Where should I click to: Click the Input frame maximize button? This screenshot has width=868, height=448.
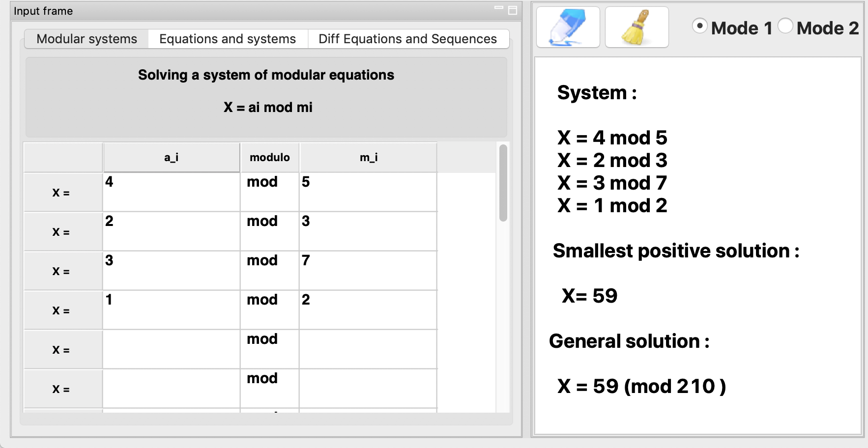[513, 10]
